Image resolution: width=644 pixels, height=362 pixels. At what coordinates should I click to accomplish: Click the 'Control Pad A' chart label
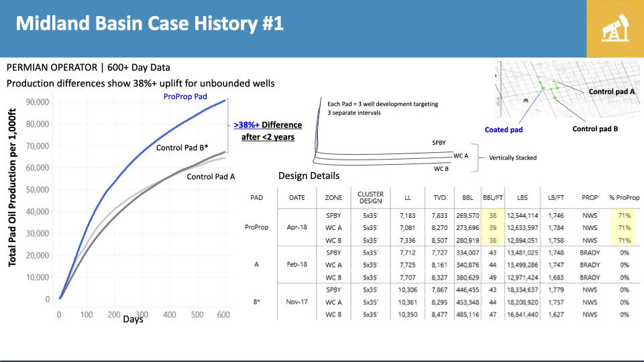tap(211, 177)
